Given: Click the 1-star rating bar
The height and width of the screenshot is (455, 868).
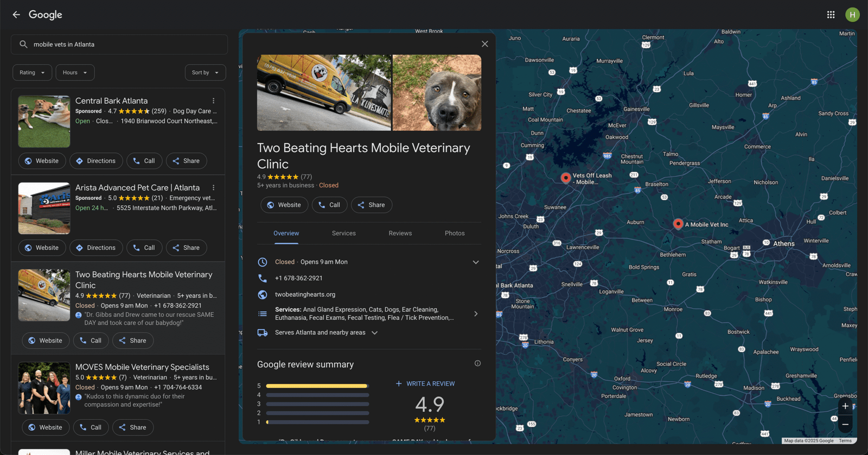Looking at the screenshot, I should tap(317, 422).
